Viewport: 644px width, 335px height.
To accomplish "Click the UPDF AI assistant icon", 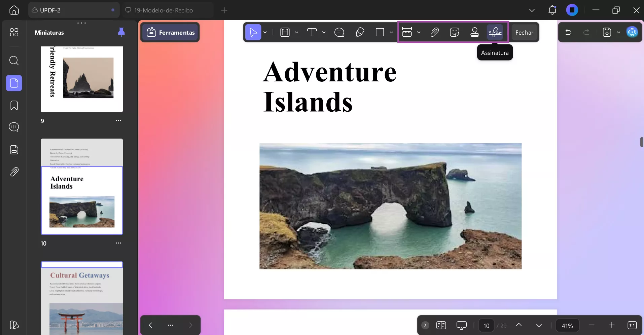I will pos(632,32).
